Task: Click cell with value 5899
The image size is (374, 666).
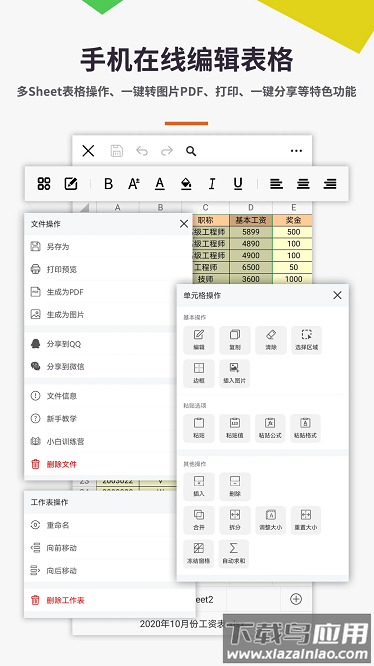Action: point(251,232)
